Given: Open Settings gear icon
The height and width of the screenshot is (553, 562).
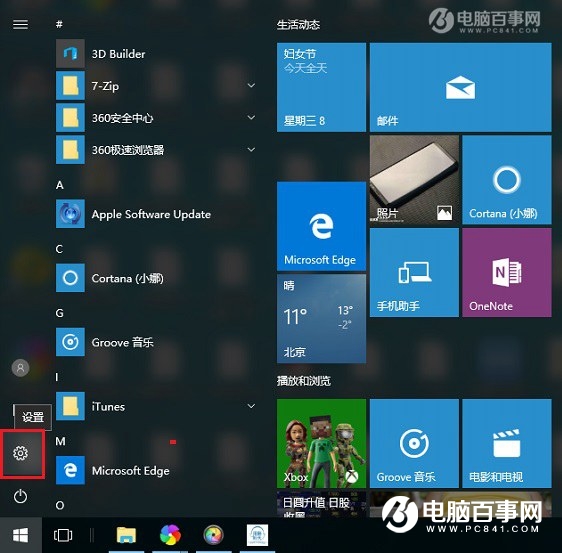Looking at the screenshot, I should pyautogui.click(x=20, y=453).
